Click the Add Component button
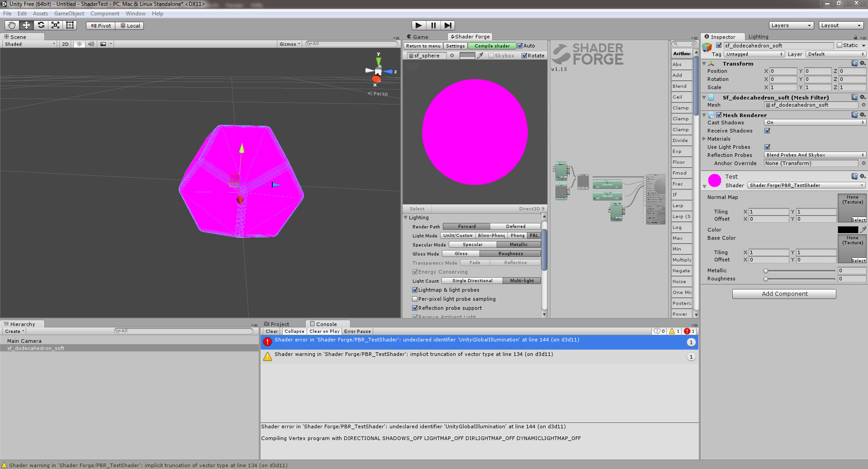Viewport: 868px width, 469px height. [x=784, y=294]
